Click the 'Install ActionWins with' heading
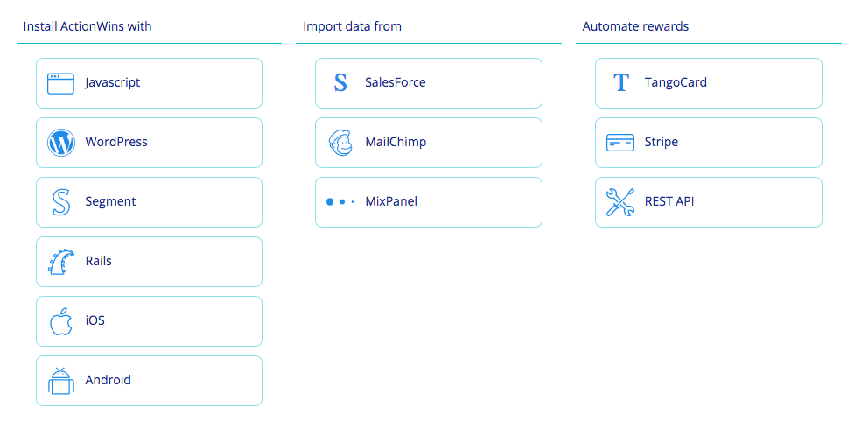 point(87,26)
